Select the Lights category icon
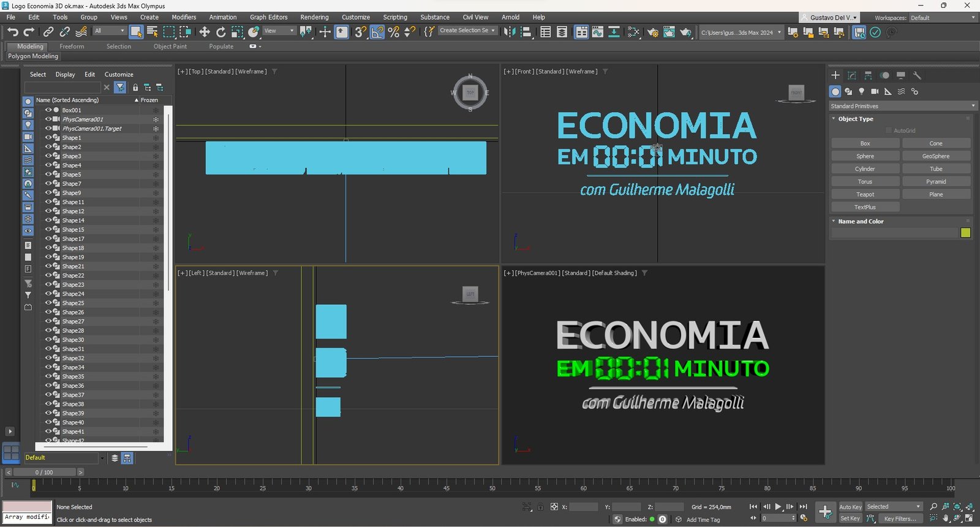 click(x=862, y=91)
